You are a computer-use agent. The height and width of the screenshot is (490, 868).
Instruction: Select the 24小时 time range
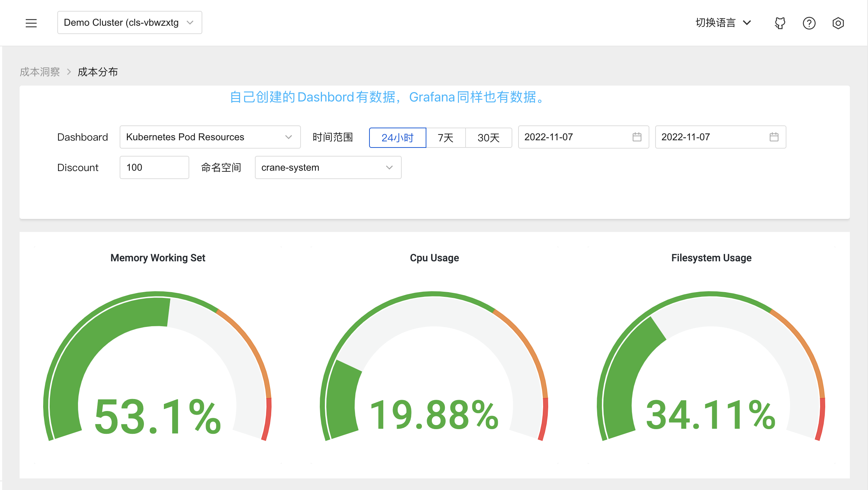pyautogui.click(x=397, y=137)
